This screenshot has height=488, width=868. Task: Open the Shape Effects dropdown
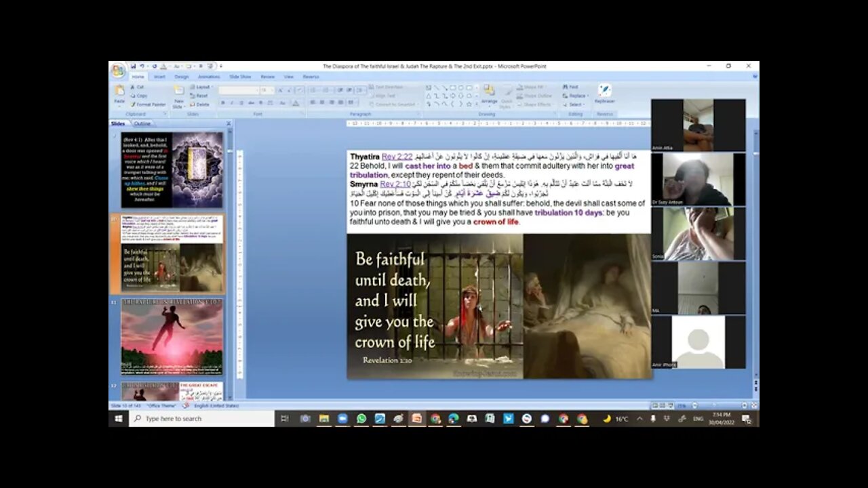536,104
